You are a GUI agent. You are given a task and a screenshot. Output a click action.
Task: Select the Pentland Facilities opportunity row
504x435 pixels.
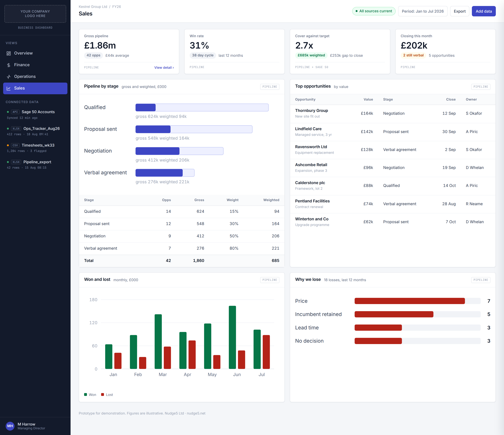393,204
